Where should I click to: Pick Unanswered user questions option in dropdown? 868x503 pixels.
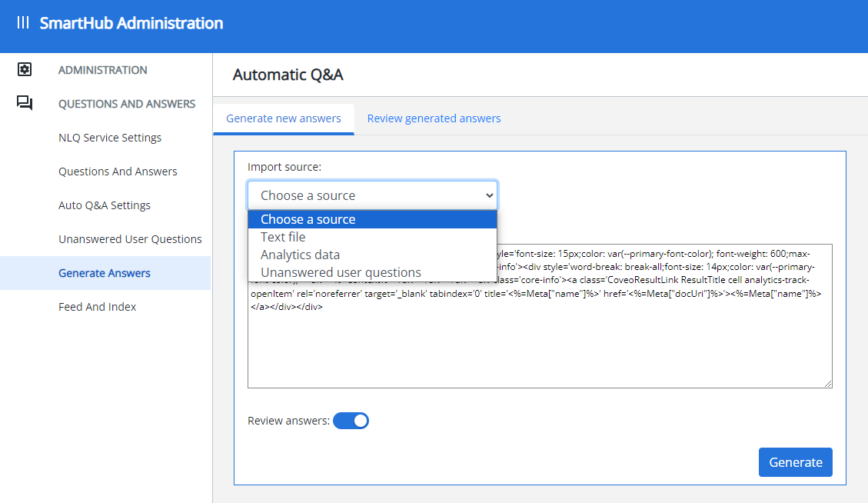pos(341,272)
